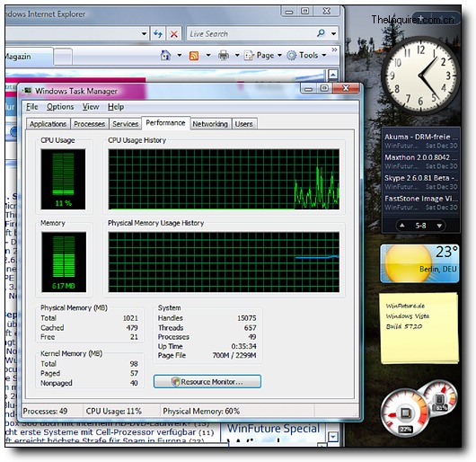Minimize the Windows Task Manager window
476x462 pixels.
click(308, 89)
